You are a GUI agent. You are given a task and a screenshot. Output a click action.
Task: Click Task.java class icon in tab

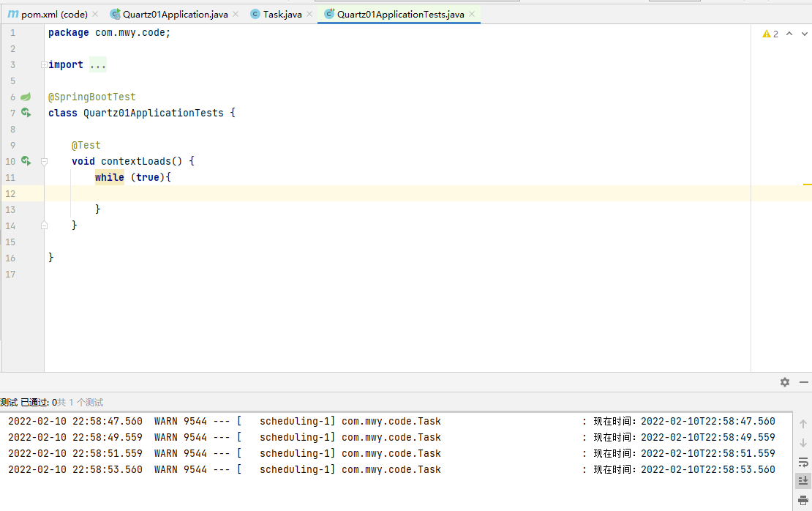point(255,15)
